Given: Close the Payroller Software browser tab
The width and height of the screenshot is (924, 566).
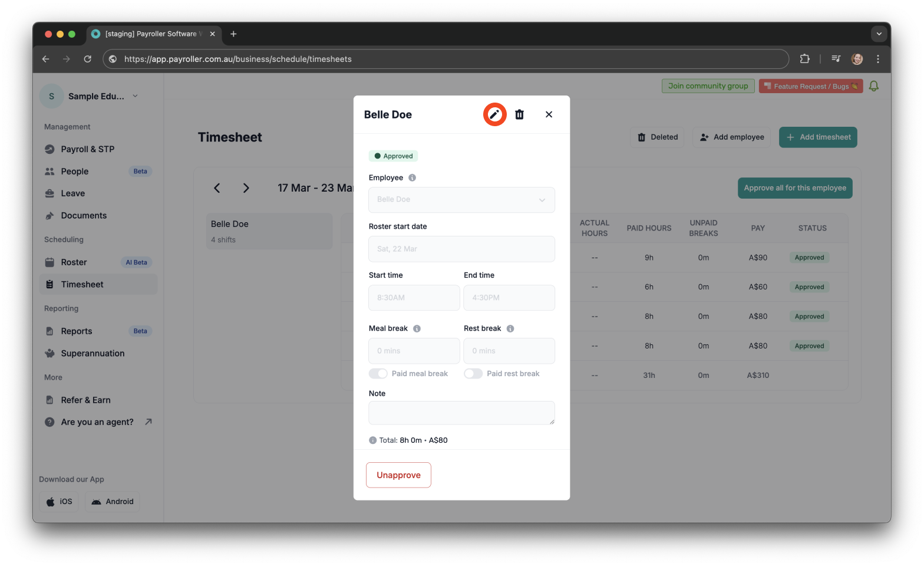Looking at the screenshot, I should 213,34.
